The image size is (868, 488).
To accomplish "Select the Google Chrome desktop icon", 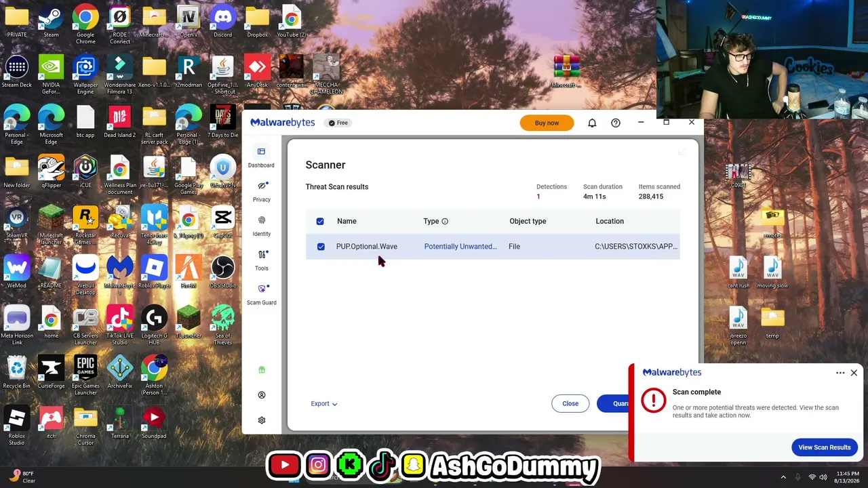I will [85, 26].
